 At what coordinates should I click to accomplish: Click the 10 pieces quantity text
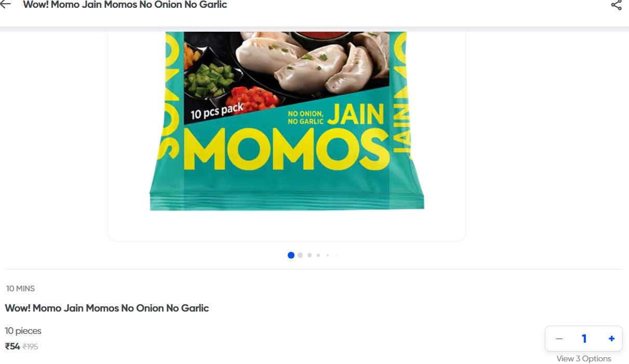(23, 331)
